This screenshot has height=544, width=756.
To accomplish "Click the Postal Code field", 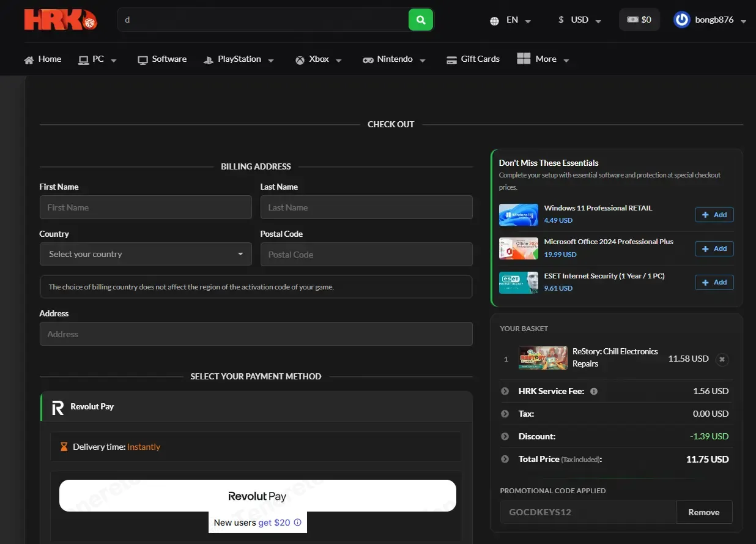I will click(366, 255).
